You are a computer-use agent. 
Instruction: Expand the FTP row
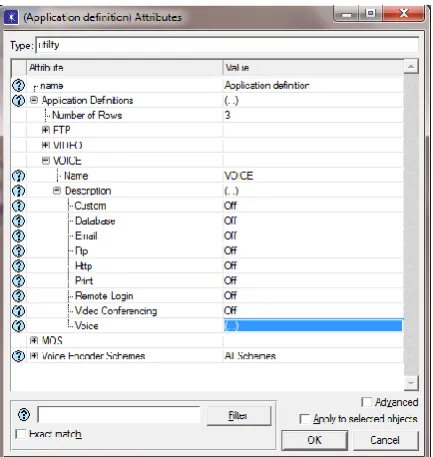pos(46,130)
